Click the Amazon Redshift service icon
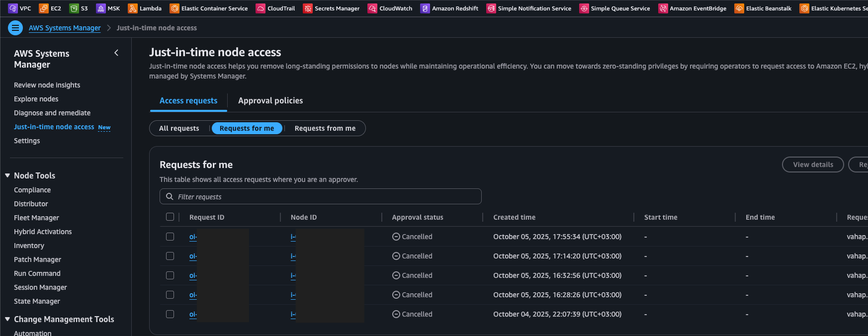 pos(425,8)
